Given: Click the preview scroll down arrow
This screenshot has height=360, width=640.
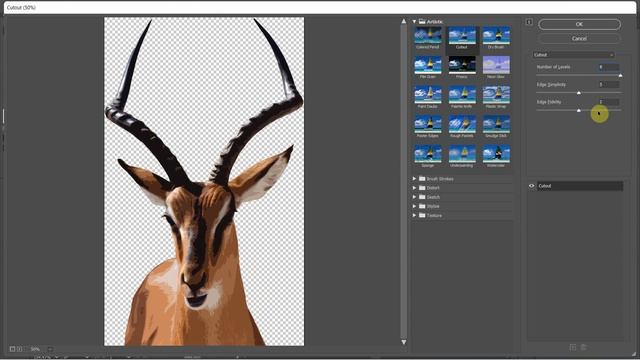Looking at the screenshot, I should (x=404, y=342).
